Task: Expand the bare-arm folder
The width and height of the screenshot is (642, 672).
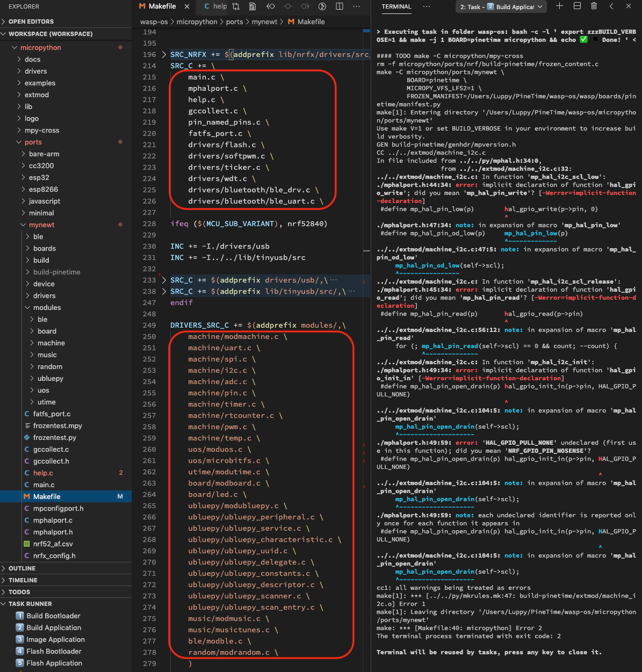Action: tap(44, 154)
